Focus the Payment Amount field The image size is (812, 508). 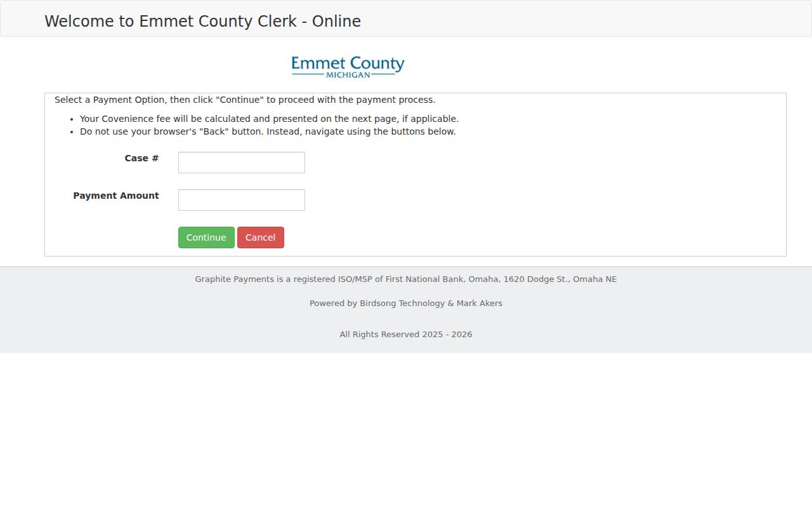(242, 200)
